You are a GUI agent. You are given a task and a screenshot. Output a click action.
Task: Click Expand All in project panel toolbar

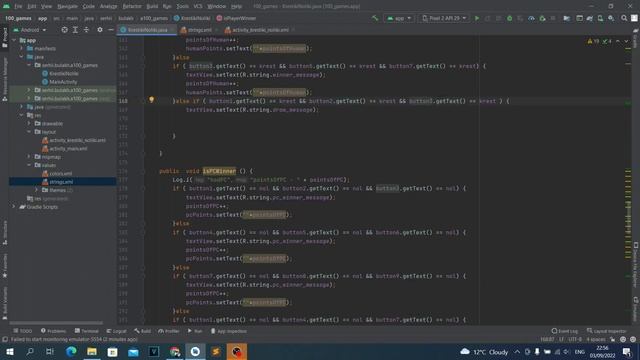pyautogui.click(x=76, y=30)
